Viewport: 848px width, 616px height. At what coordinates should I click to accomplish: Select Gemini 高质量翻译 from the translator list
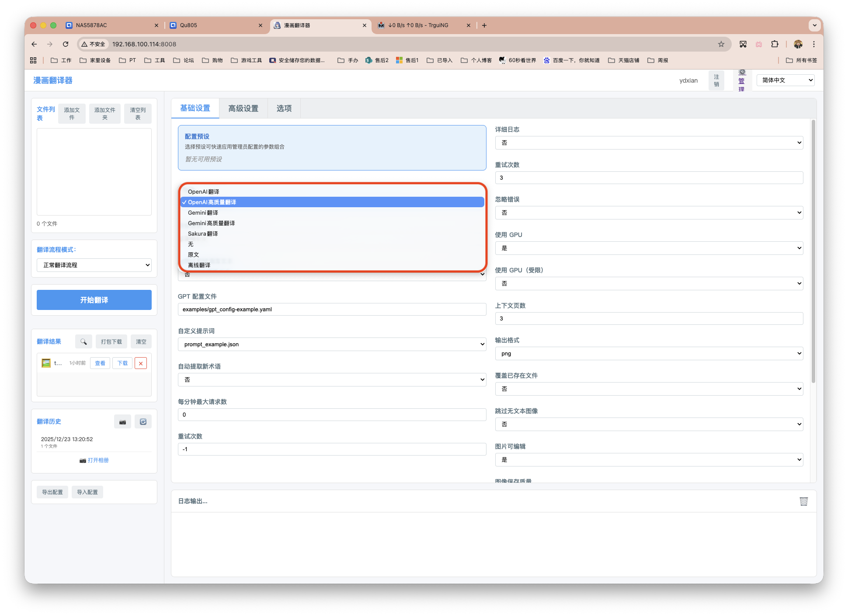pos(212,223)
